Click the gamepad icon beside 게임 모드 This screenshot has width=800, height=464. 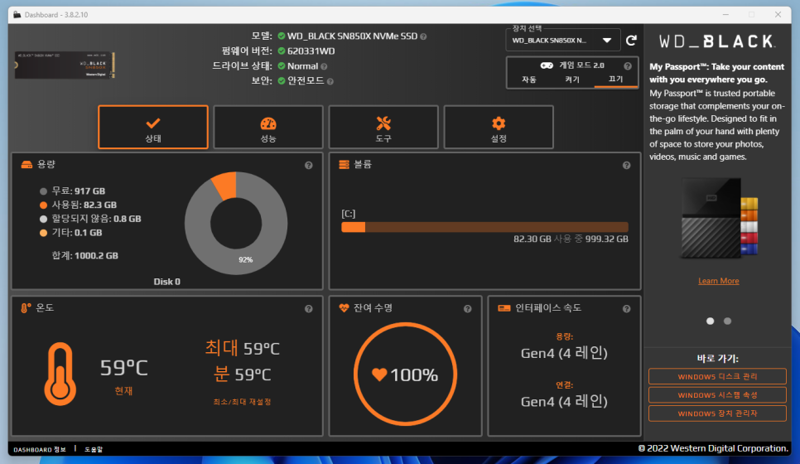(x=546, y=65)
